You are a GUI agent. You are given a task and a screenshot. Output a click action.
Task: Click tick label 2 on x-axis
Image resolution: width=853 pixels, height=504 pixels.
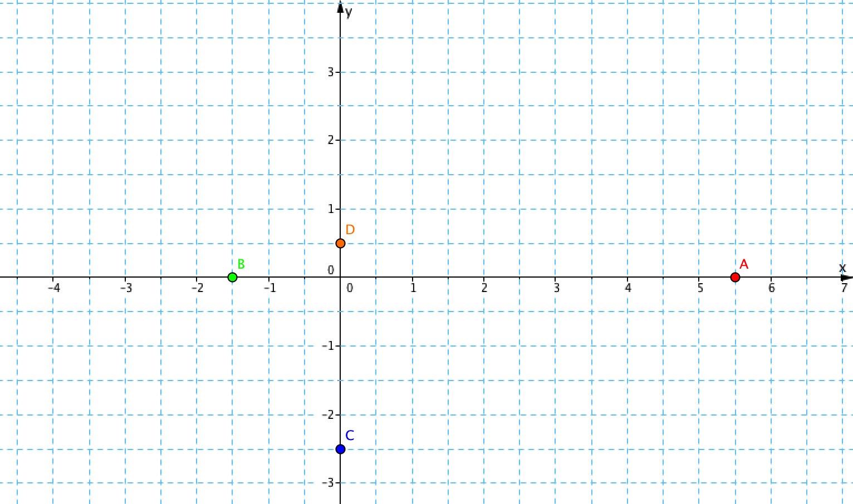coord(484,288)
